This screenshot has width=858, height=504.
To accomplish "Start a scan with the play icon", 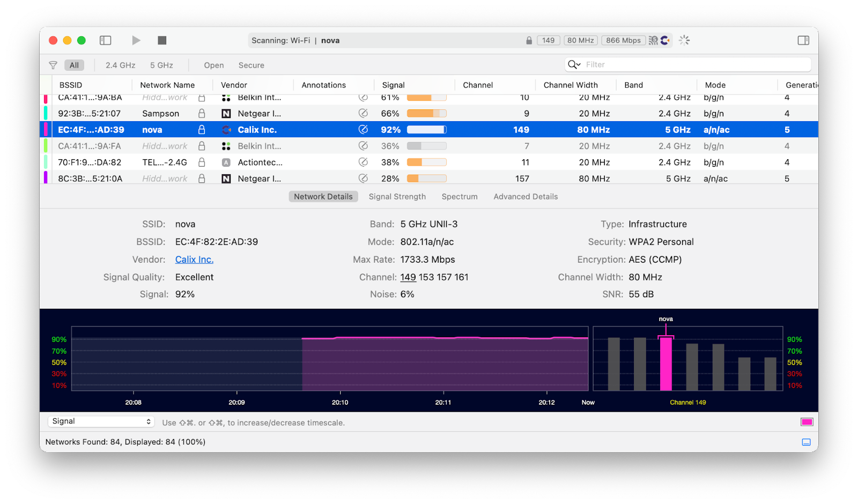I will click(136, 40).
